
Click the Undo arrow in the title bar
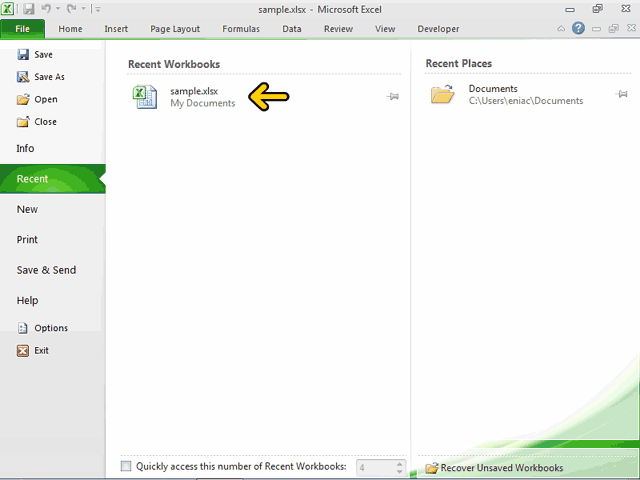tap(46, 9)
